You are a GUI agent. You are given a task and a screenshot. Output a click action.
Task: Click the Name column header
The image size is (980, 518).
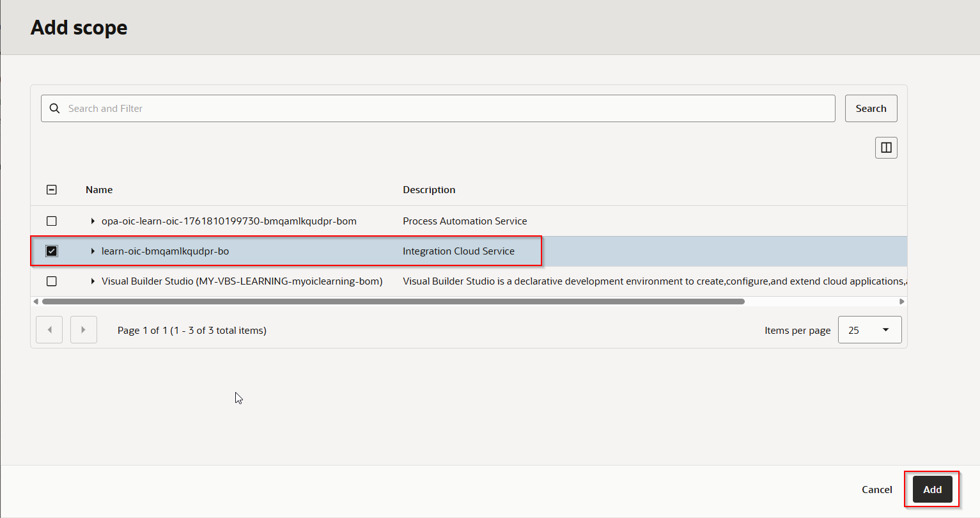99,190
